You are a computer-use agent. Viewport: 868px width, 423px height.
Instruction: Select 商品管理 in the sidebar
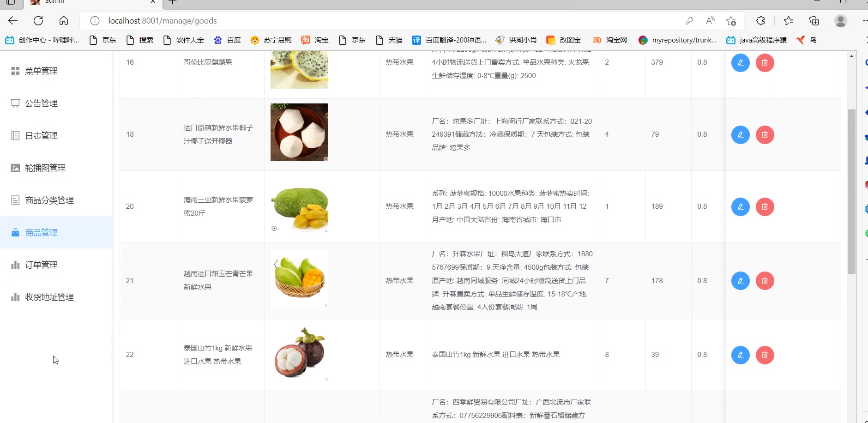56,232
